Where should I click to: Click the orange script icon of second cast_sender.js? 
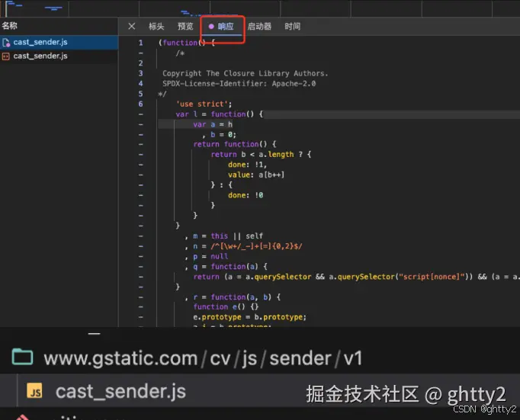pos(5,56)
